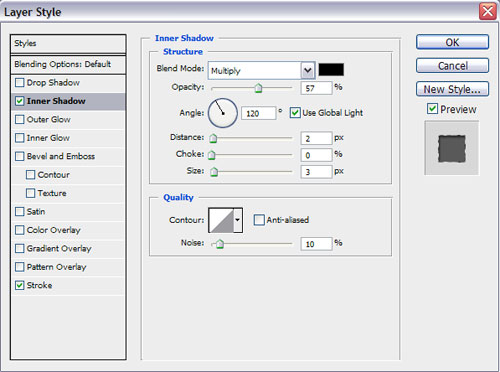The image size is (500, 372).
Task: Enable the Satin checkbox
Action: [20, 211]
